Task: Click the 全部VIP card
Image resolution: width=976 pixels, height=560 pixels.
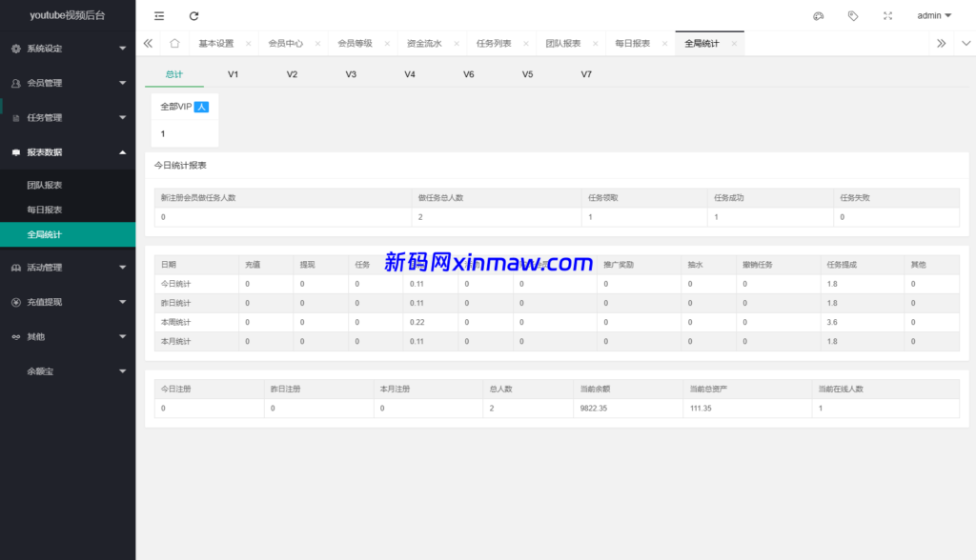Action: click(185, 120)
